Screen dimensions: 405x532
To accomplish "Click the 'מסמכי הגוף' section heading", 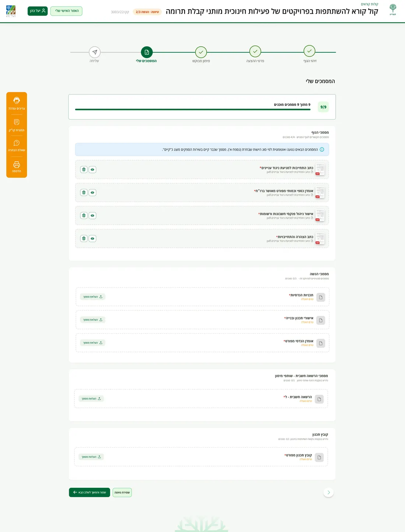I will point(320,133).
